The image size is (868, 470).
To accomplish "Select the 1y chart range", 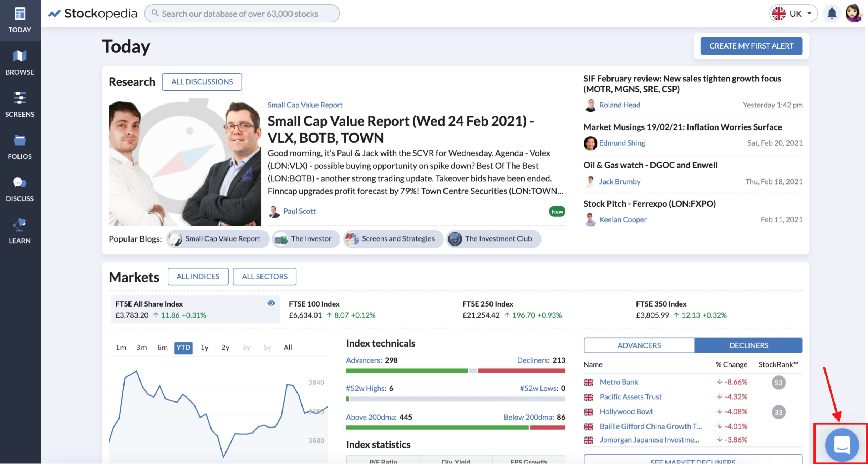I will (204, 348).
